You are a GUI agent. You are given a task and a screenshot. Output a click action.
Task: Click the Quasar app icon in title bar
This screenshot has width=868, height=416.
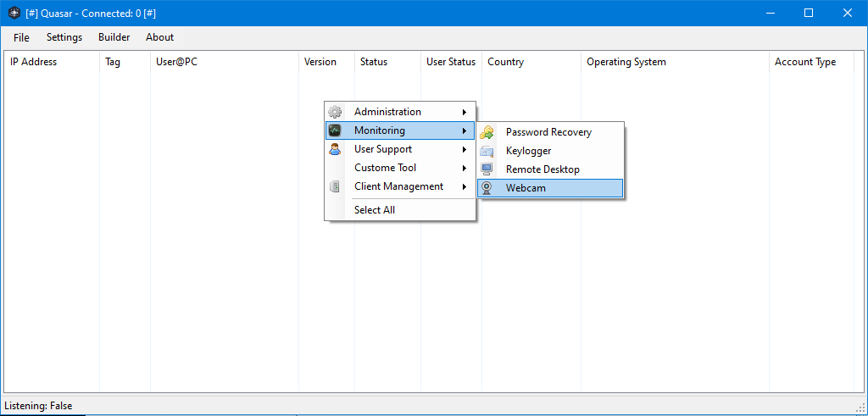click(x=15, y=14)
